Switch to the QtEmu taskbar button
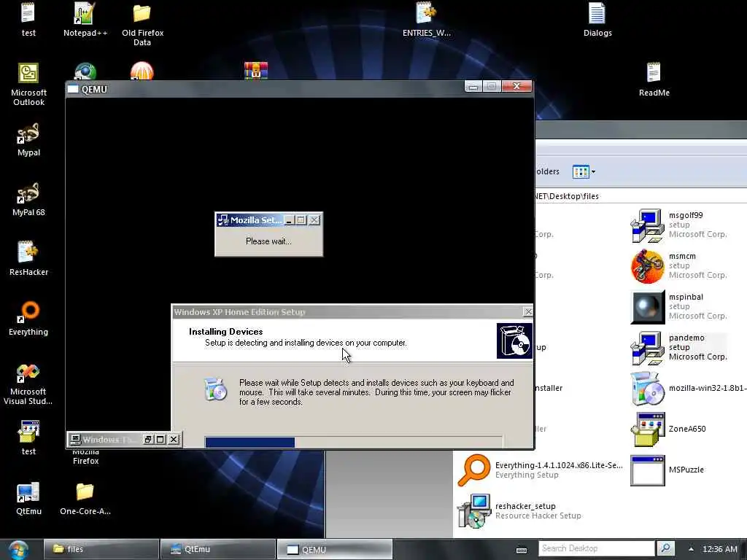Viewport: 747px width, 560px height. click(217, 549)
